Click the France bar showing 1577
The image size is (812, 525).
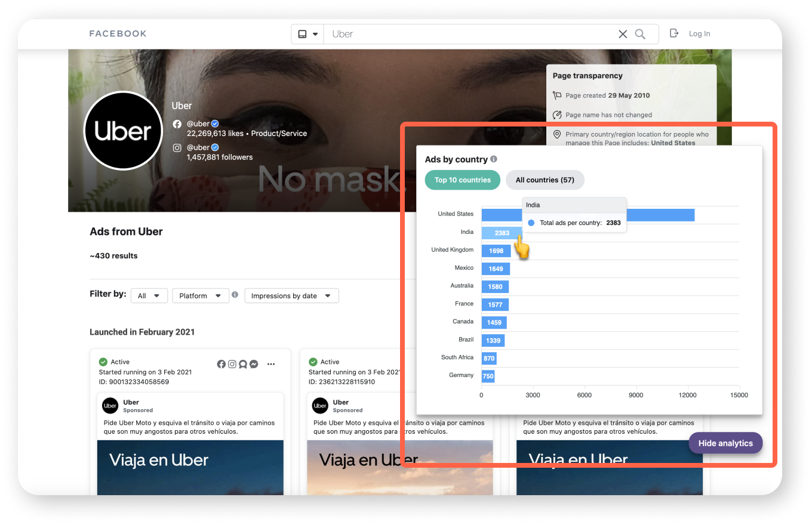coord(495,304)
